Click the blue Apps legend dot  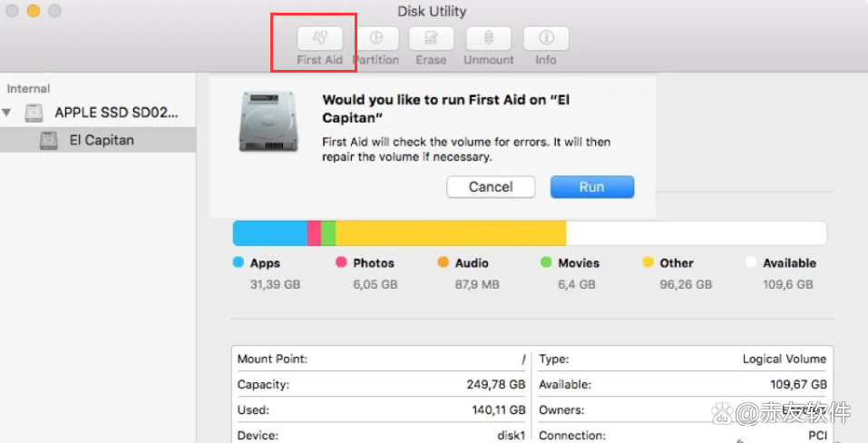point(239,262)
